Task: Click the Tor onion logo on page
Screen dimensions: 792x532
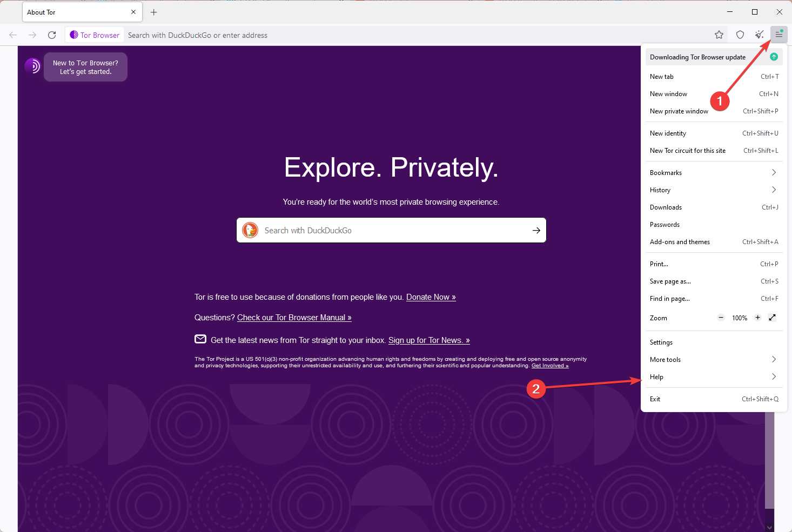Action: pos(32,66)
